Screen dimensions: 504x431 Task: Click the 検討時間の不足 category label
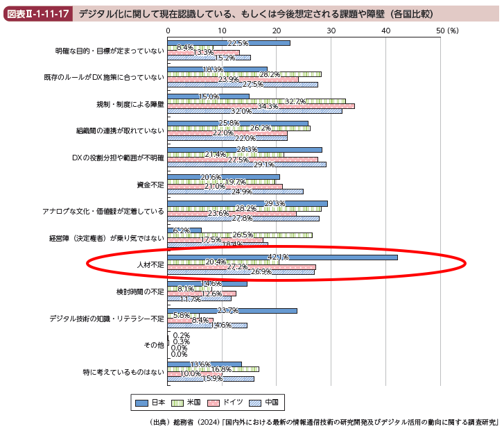tap(141, 291)
